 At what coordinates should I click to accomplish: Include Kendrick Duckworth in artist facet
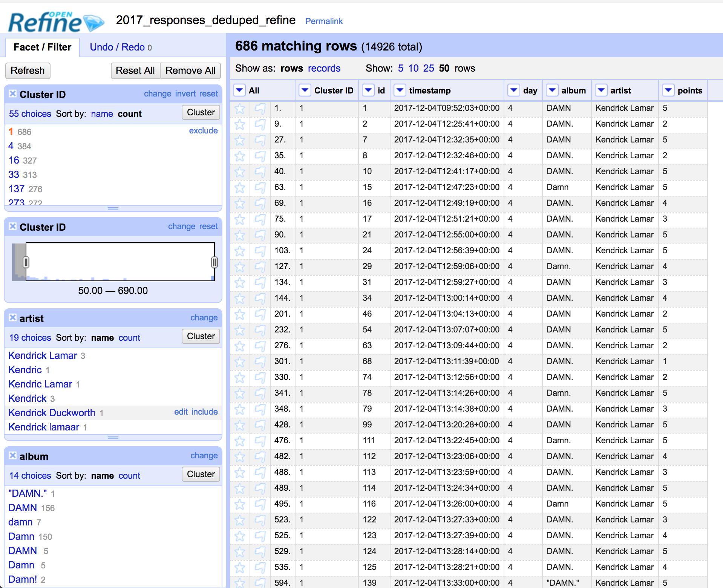click(204, 412)
